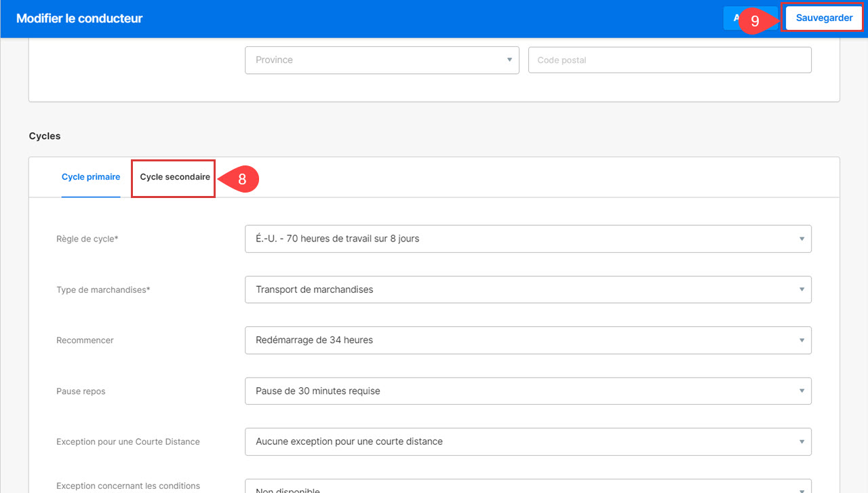Click the Aucune exception courte distance arrow icon
The height and width of the screenshot is (493, 868).
tap(802, 441)
